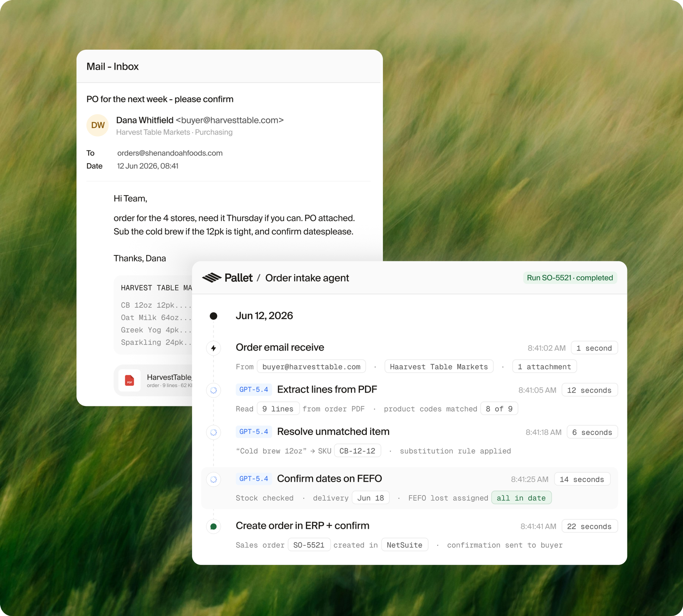Open the Resolve unmatched item step
This screenshot has height=616, width=683.
click(x=333, y=431)
